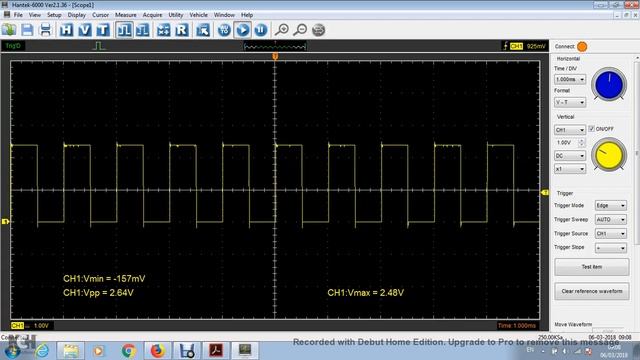The image size is (640, 360).
Task: Click the 1.00V volts stepper arrows
Action: click(582, 142)
